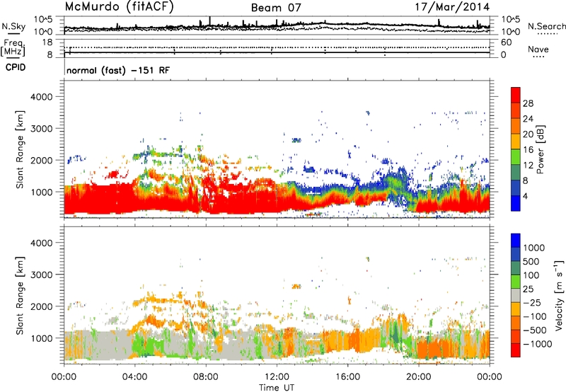The image size is (566, 392).
Task: Click the 'McMurdo (fitACF)' title text
Action: pos(119,7)
